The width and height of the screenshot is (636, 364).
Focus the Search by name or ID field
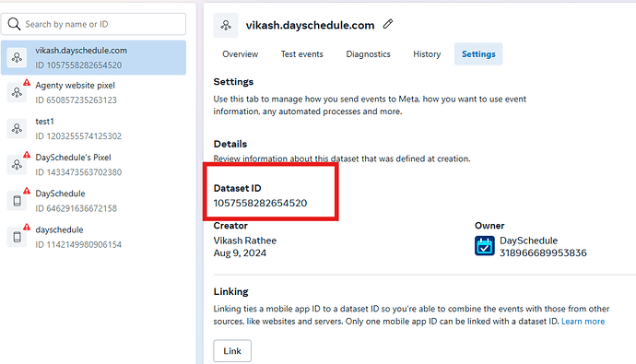coord(93,24)
